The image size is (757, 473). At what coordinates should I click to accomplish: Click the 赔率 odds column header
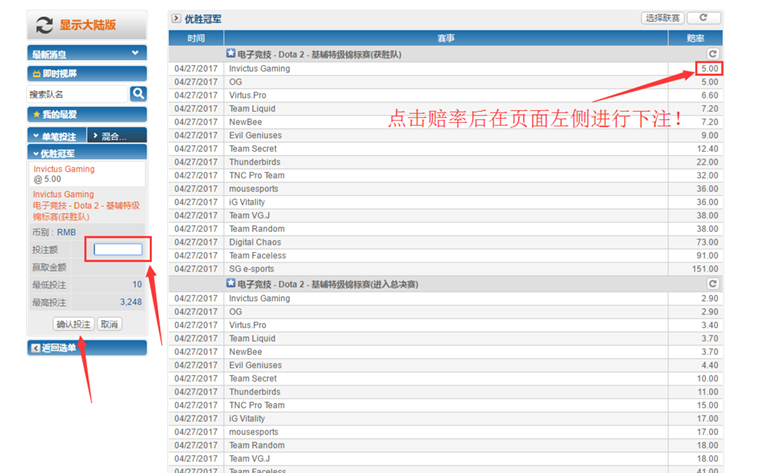[696, 38]
